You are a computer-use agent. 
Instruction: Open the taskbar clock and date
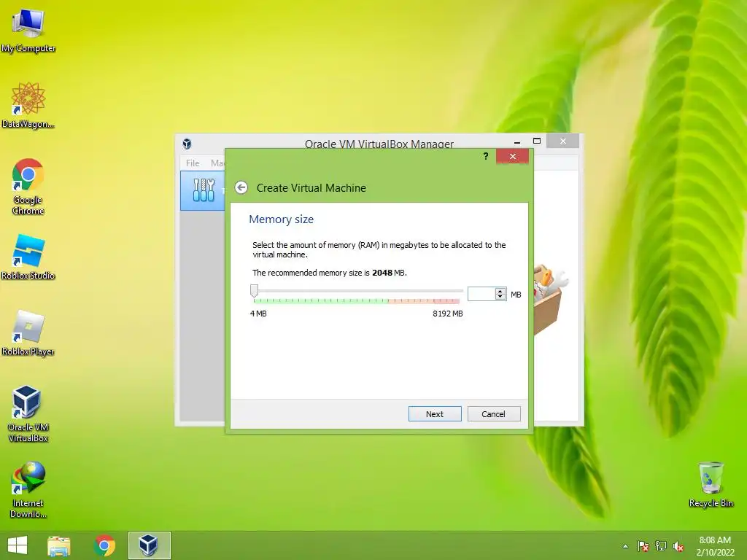pos(715,546)
